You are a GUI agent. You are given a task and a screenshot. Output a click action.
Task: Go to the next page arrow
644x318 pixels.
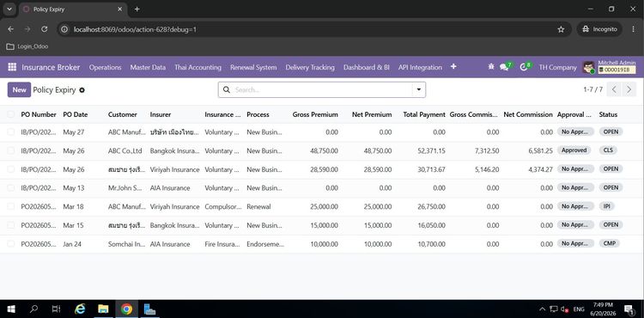(x=629, y=89)
